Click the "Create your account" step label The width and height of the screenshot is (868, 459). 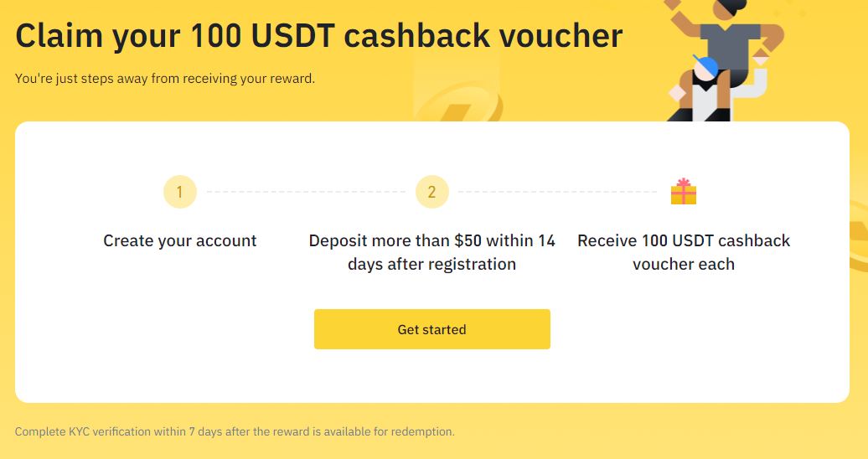pos(180,240)
